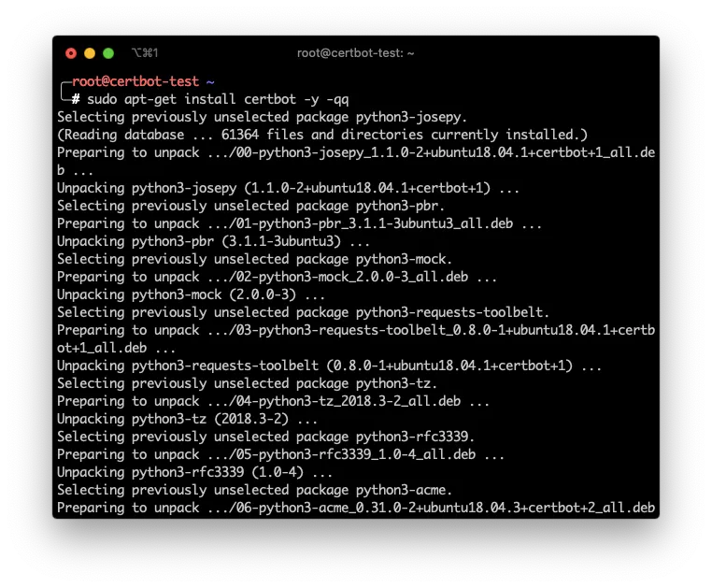Minimize terminal using the yellow button

pyautogui.click(x=90, y=53)
